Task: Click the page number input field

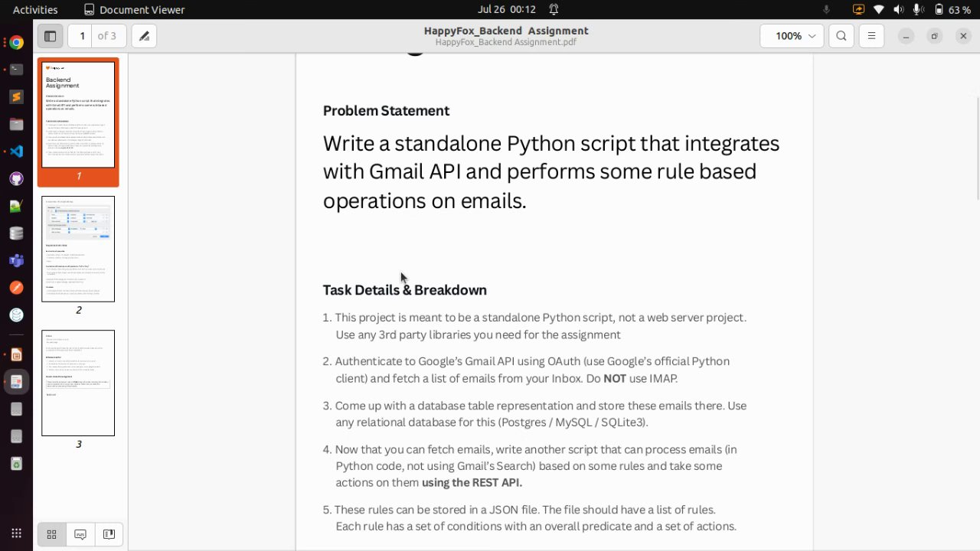Action: [81, 36]
